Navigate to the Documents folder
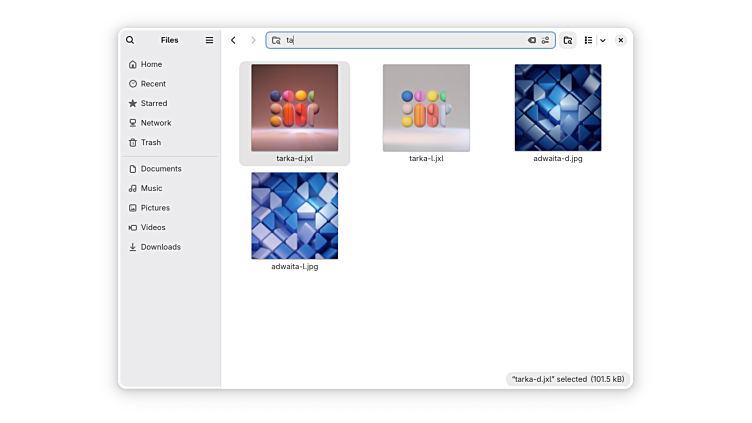The height and width of the screenshot is (423, 752). point(160,169)
